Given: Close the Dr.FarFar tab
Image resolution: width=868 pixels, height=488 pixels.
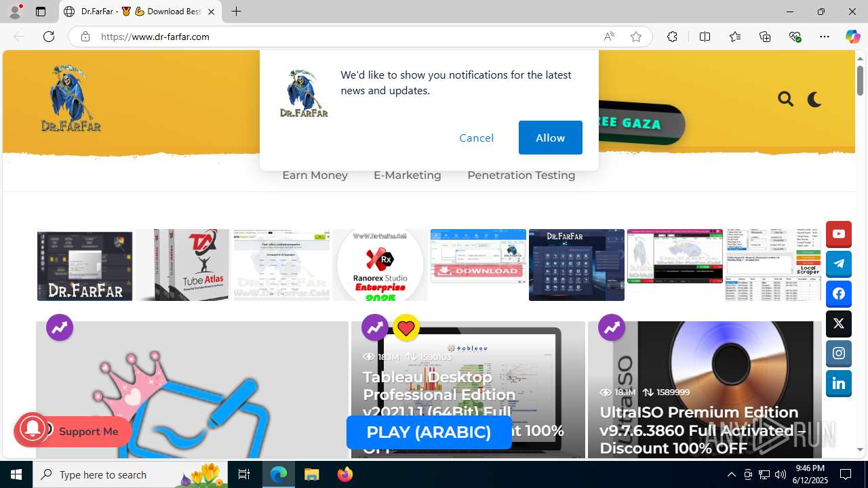Looking at the screenshot, I should [211, 12].
